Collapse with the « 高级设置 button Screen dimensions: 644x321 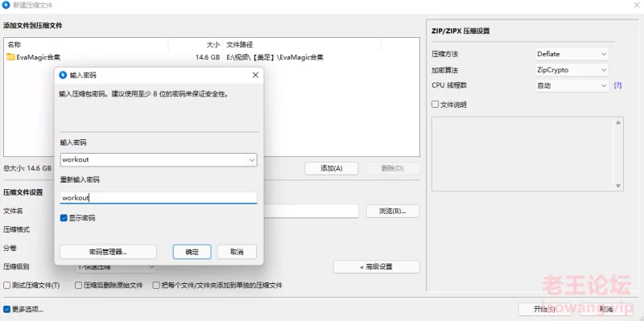376,267
